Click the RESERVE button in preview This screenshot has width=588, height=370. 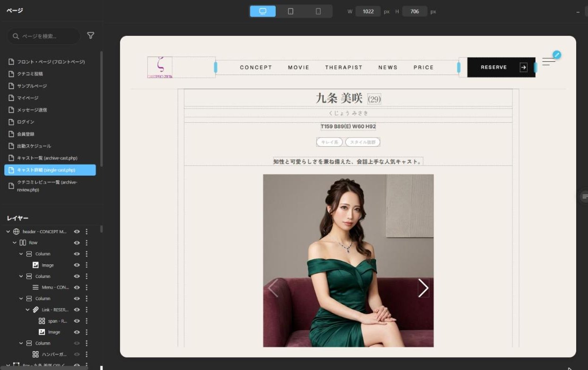click(x=501, y=67)
